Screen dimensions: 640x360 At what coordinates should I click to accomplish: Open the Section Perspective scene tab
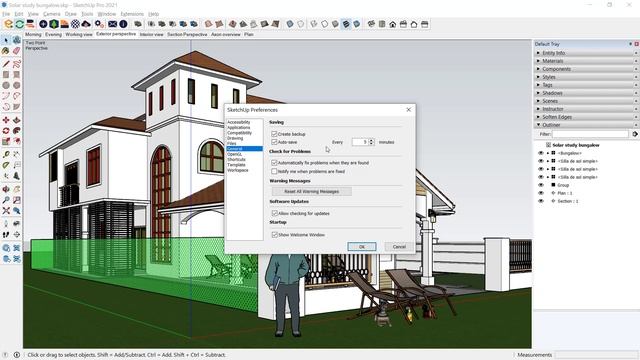pyautogui.click(x=187, y=35)
